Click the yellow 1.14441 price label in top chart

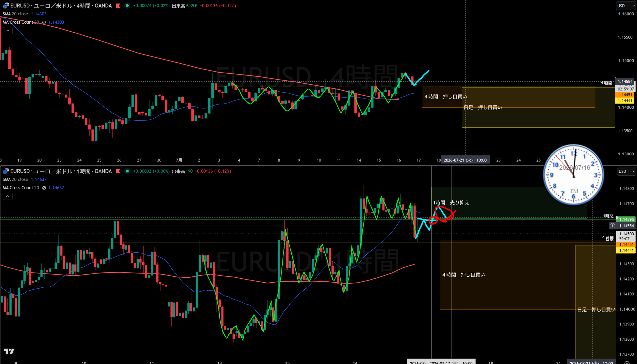[625, 101]
